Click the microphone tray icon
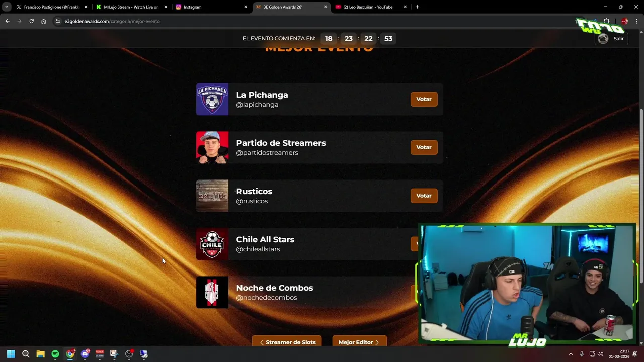644x362 pixels. coord(581,354)
